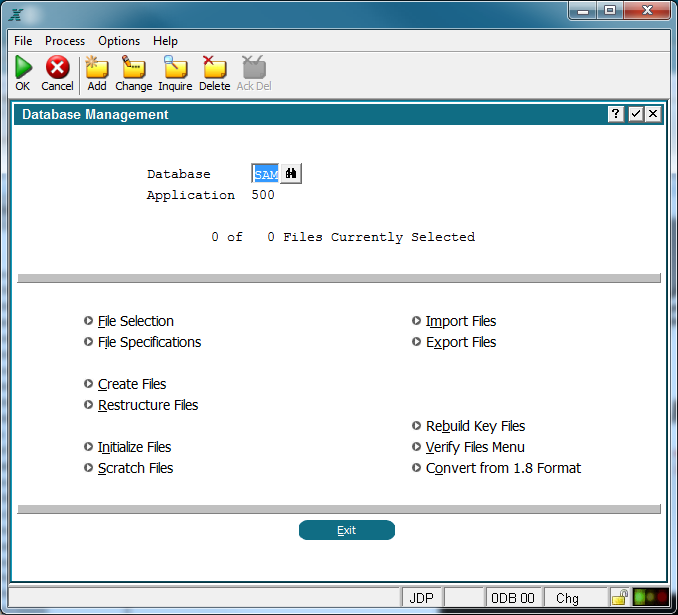This screenshot has height=615, width=678.
Task: Open the Options menu
Action: [x=119, y=41]
